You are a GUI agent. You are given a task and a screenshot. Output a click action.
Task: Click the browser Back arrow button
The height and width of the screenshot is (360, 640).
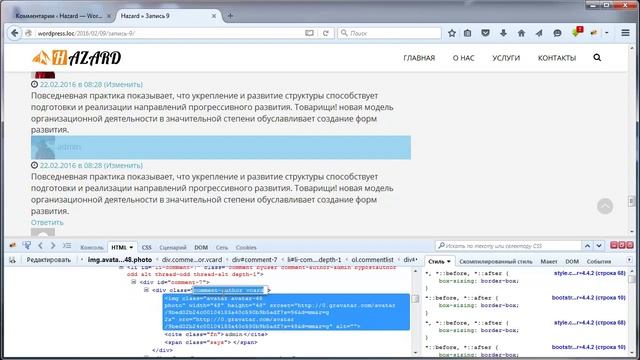point(15,33)
